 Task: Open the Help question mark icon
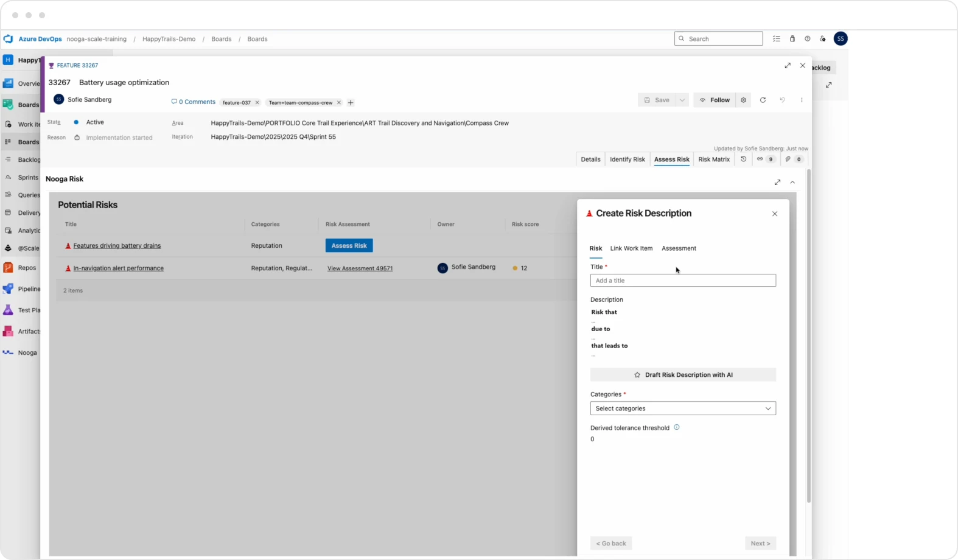click(x=808, y=39)
